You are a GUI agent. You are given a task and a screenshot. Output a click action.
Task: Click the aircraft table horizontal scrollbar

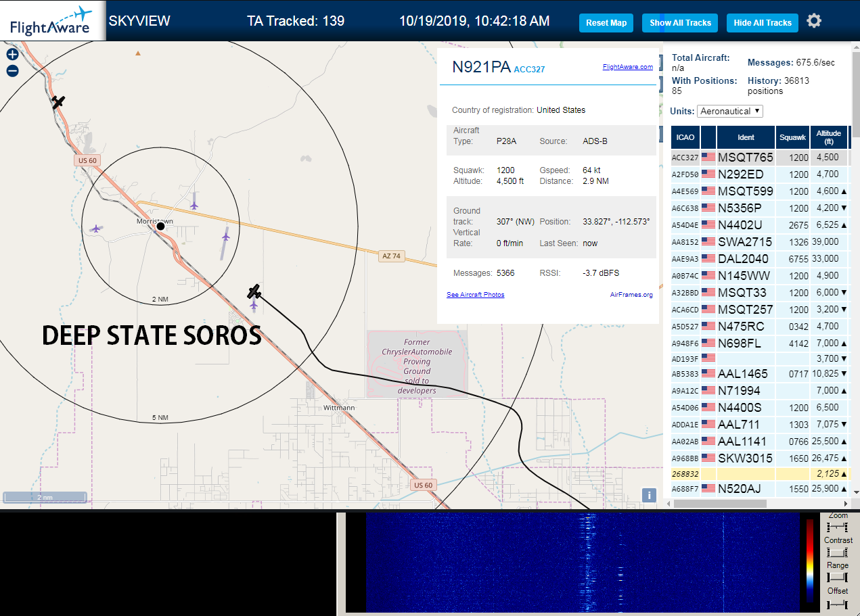721,504
